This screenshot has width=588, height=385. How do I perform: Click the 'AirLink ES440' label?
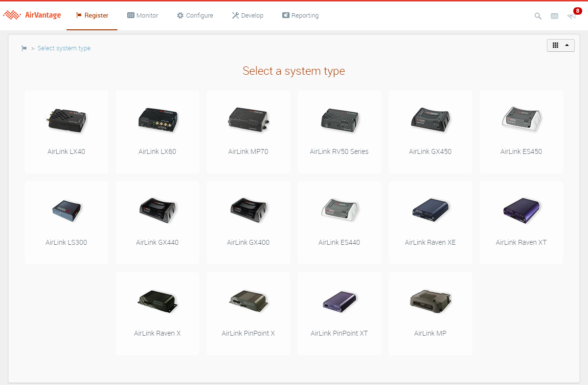coord(339,242)
